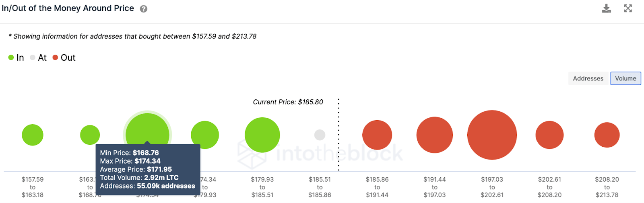Select the Volume view tab
Screen dimensions: 644x203
625,78
